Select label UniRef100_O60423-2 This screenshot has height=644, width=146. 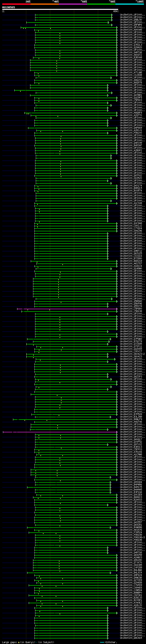132,354
